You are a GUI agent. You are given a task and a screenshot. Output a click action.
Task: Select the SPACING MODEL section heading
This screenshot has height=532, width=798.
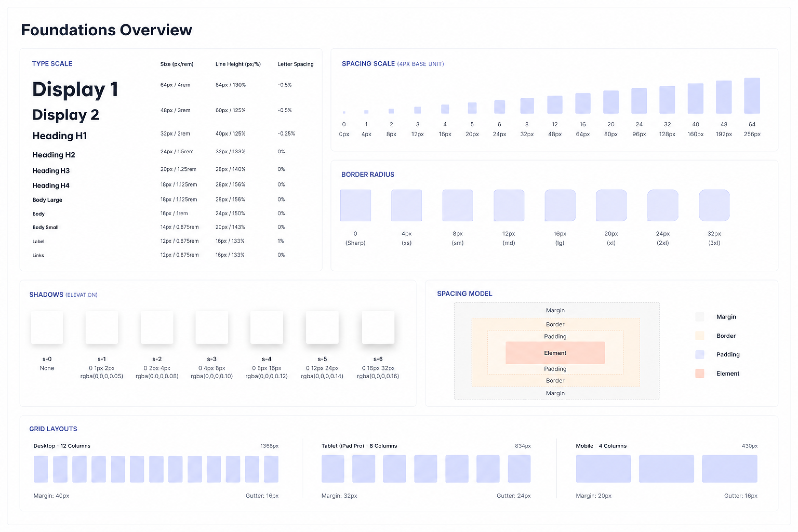click(464, 294)
